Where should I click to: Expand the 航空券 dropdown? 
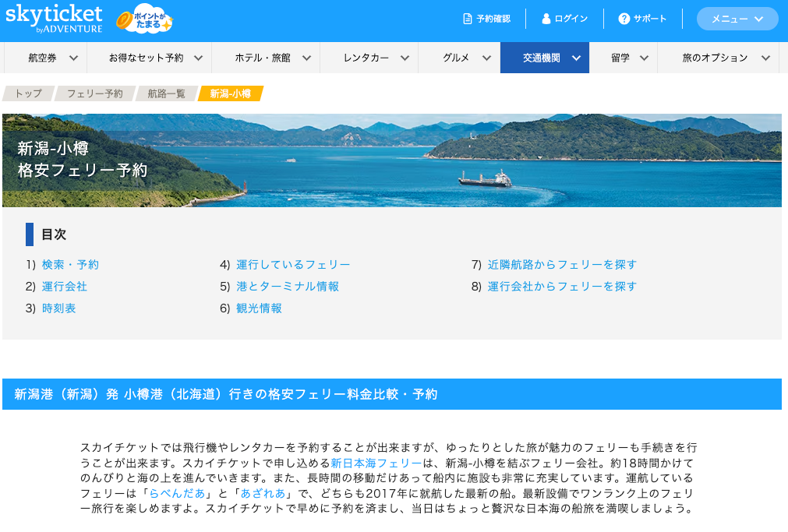53,58
